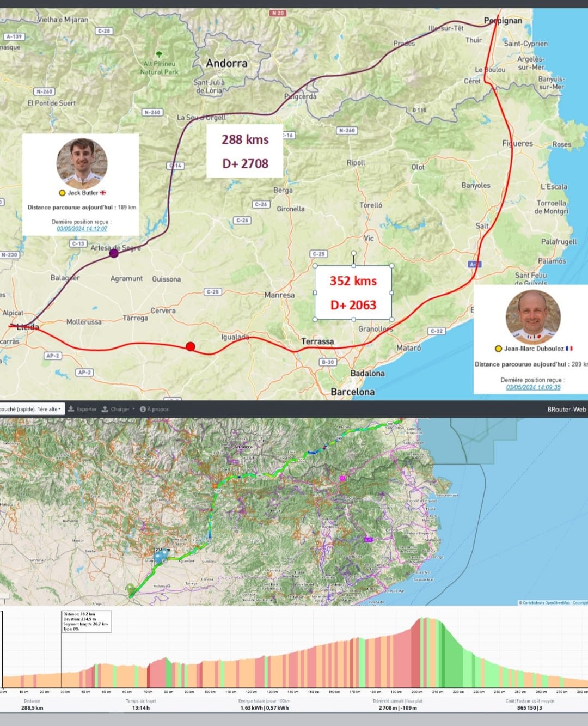588x726 pixels.
Task: Click the purple rider position marker
Action: tap(114, 253)
